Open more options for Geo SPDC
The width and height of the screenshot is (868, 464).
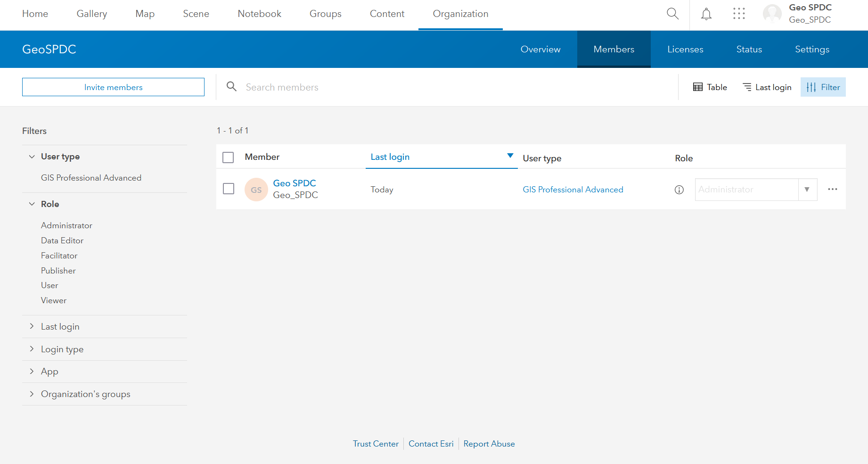click(832, 189)
